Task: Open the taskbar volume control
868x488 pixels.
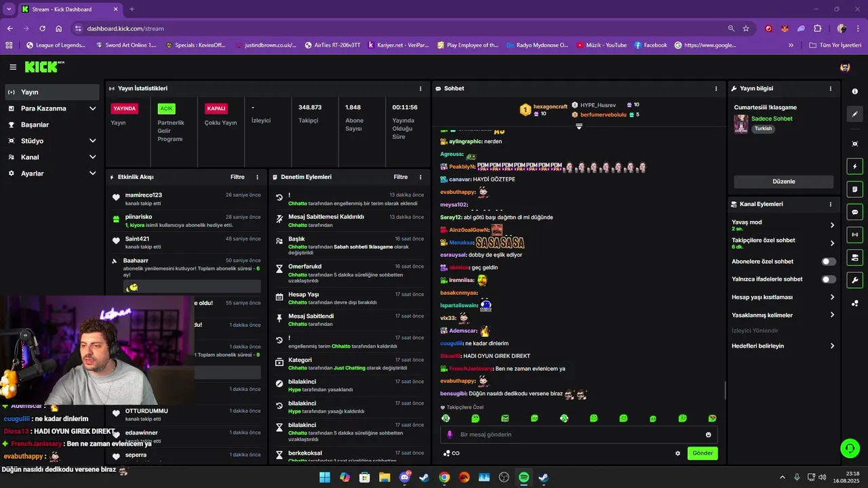Action: [822, 477]
